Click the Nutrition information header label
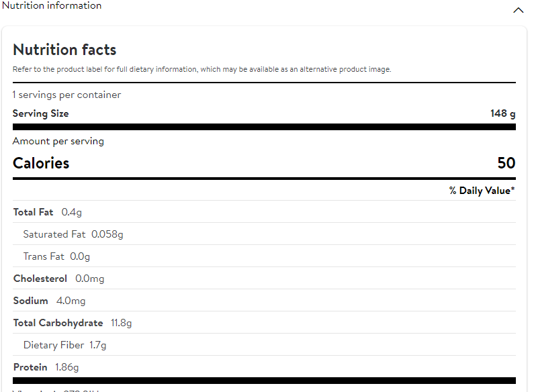This screenshot has height=392, width=534. [x=52, y=5]
